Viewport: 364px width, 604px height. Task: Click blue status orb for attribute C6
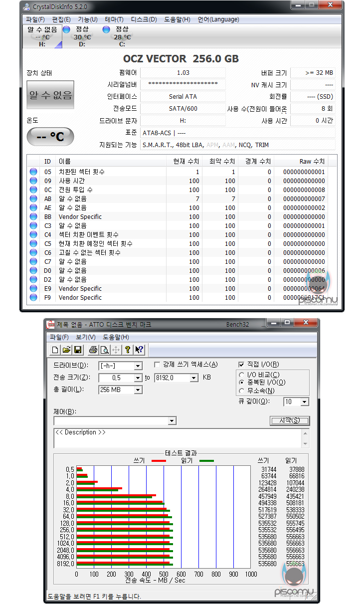click(33, 252)
